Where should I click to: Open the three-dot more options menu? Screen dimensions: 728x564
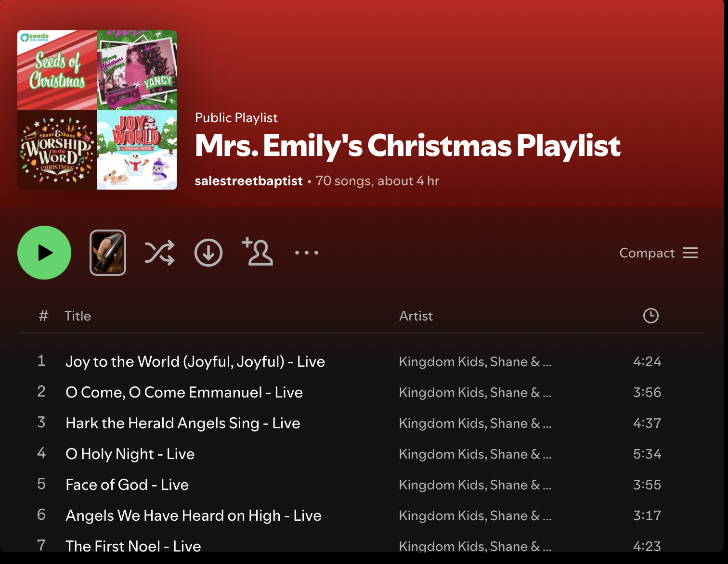pos(307,253)
